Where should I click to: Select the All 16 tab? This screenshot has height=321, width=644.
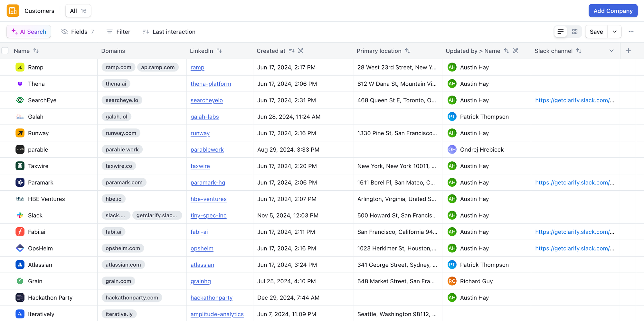[78, 11]
